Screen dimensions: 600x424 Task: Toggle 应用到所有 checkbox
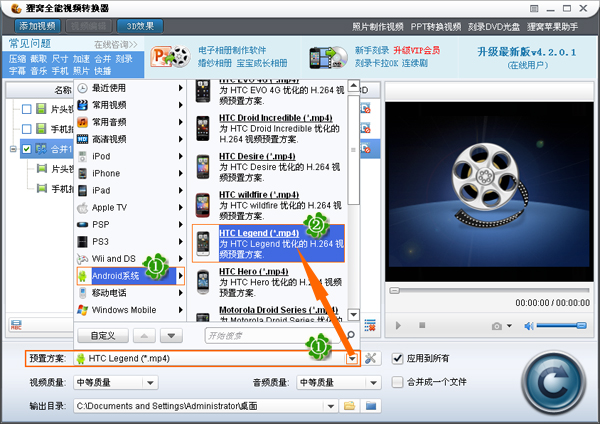398,359
